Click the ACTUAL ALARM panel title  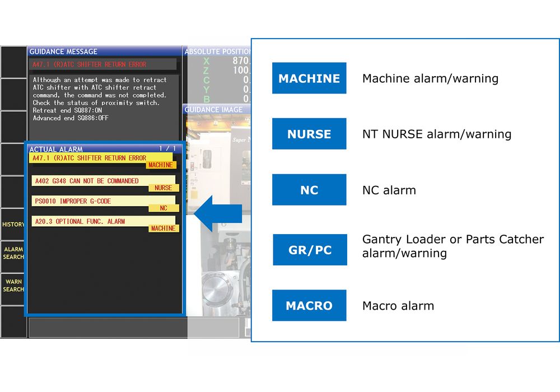tap(56, 149)
